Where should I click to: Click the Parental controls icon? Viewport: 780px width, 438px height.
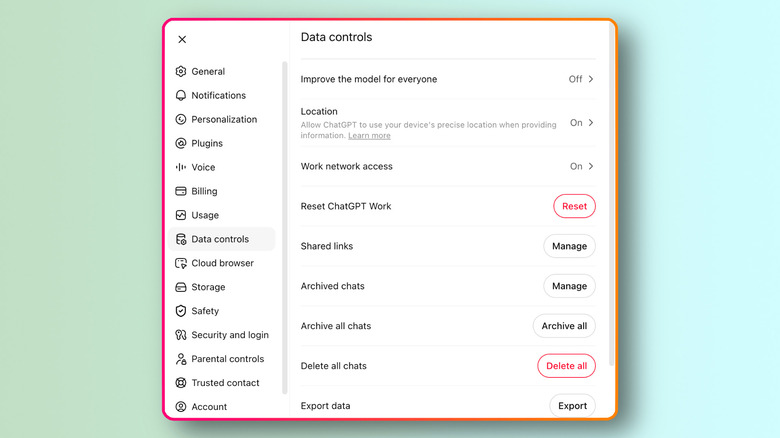[x=181, y=358]
